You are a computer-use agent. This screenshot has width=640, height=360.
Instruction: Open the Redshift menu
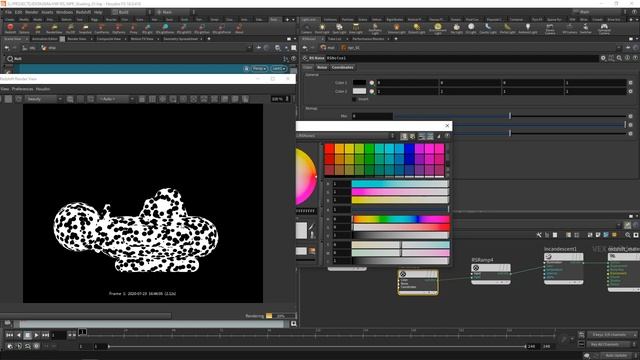(83, 12)
